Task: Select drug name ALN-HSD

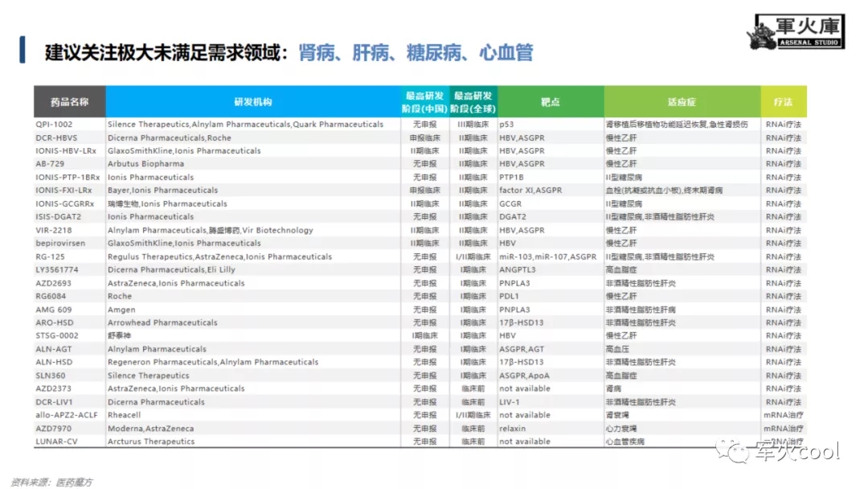Action: tap(54, 362)
